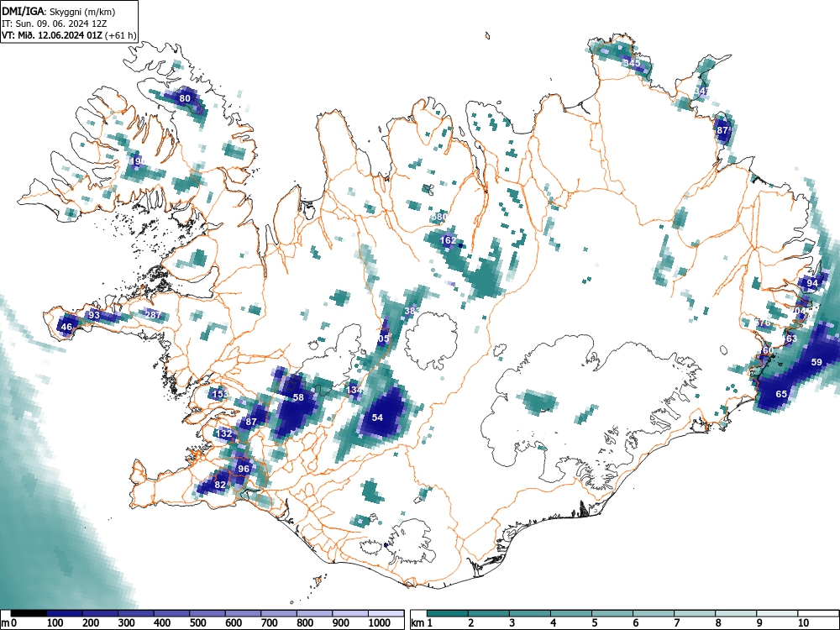Click the '132' visibility value on the map
This screenshot has height=630, width=840.
[x=224, y=434]
